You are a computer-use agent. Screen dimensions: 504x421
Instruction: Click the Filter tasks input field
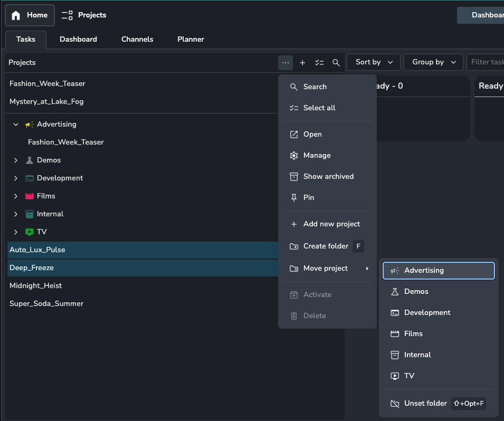pyautogui.click(x=486, y=62)
